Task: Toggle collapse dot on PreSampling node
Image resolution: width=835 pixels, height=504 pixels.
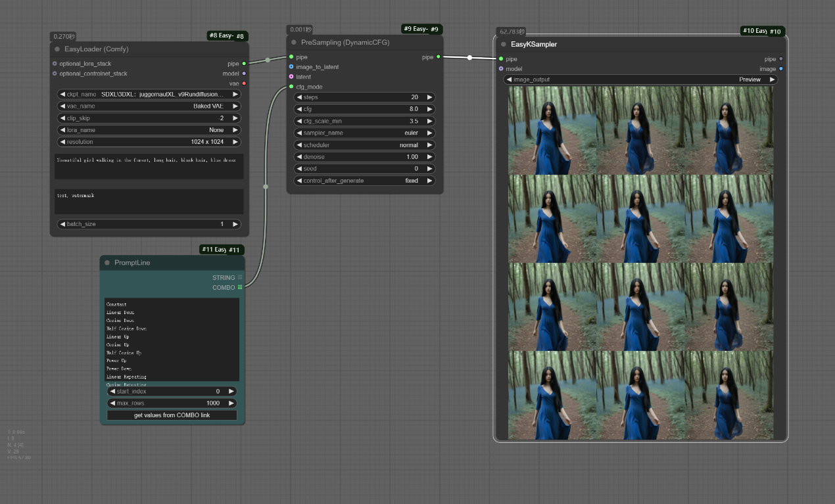Action: pos(294,42)
